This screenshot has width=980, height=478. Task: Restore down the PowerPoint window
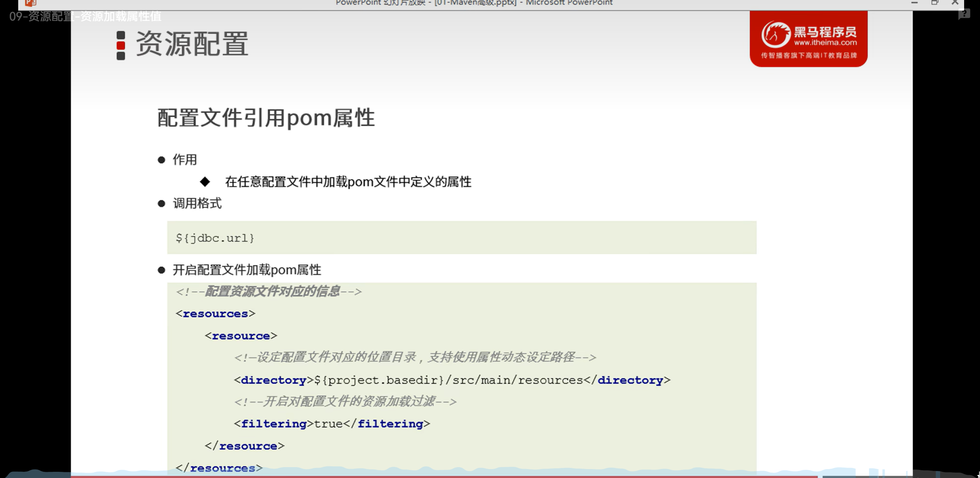pos(935,3)
